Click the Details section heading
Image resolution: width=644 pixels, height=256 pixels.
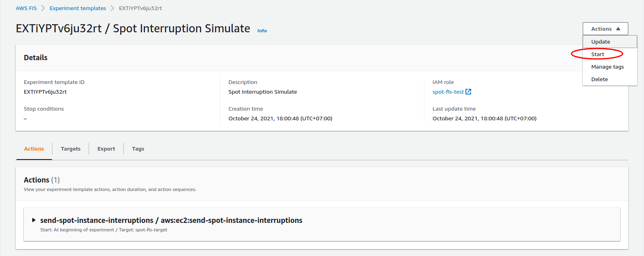click(35, 57)
